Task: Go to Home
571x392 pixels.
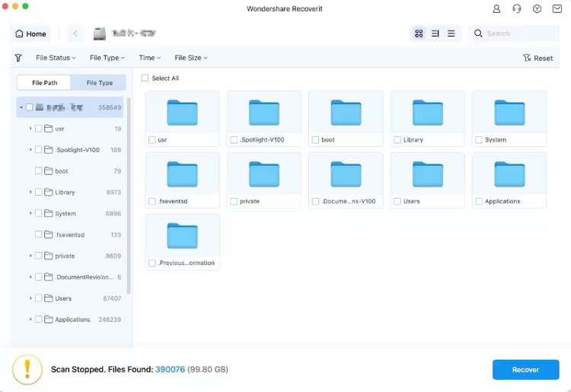Action: click(30, 33)
